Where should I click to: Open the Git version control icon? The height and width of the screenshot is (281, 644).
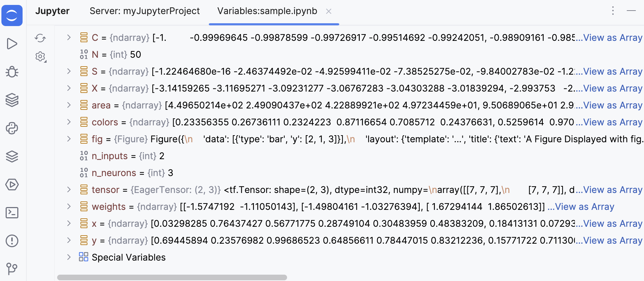point(12,269)
